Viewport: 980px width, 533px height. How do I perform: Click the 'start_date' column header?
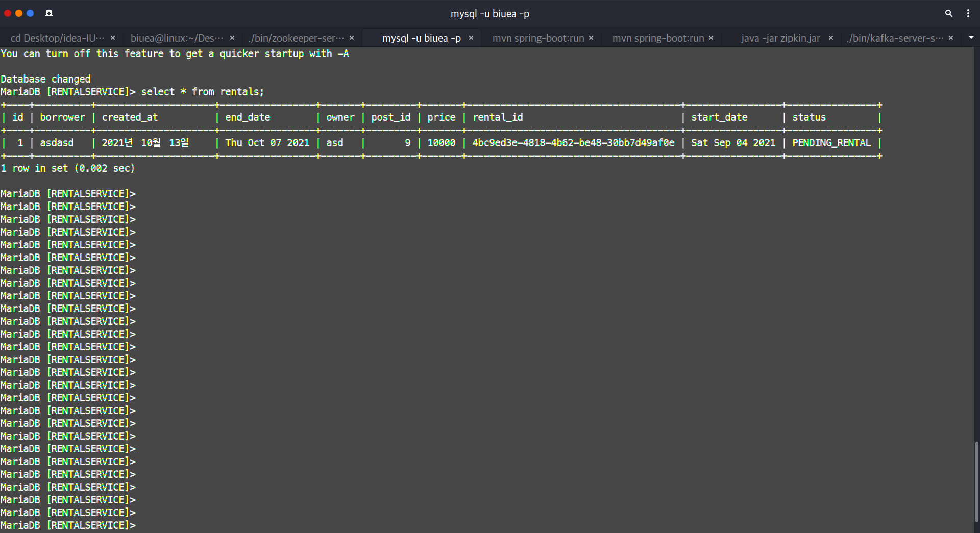coord(719,117)
